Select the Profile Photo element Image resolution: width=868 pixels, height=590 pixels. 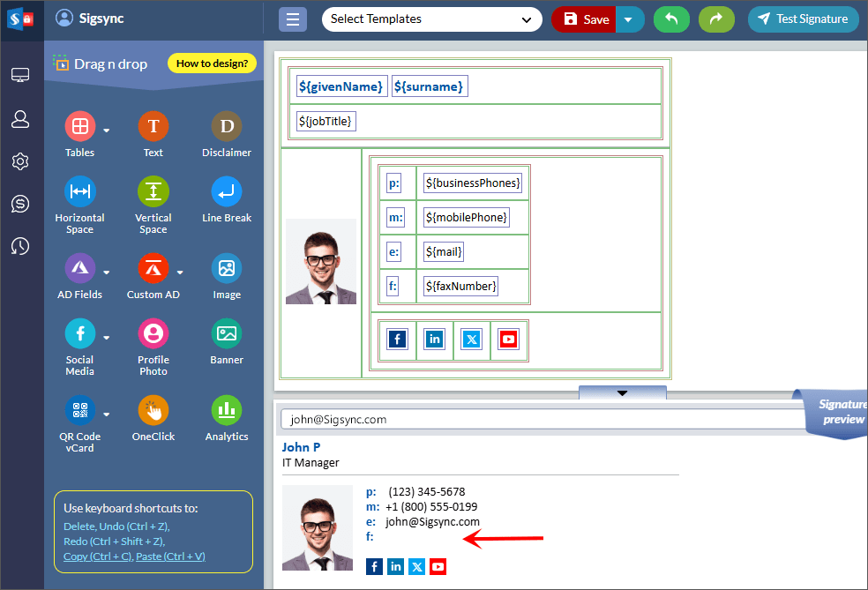point(153,333)
